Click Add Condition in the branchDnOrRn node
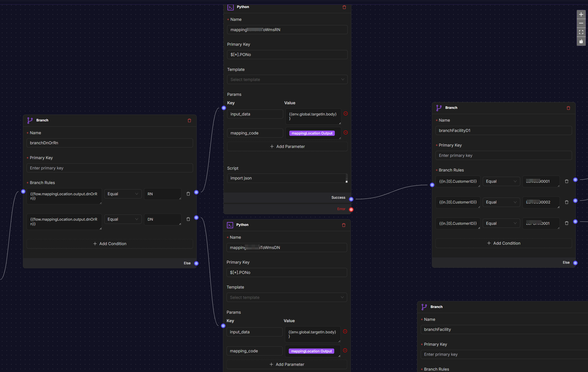The width and height of the screenshot is (588, 372). pyautogui.click(x=110, y=243)
